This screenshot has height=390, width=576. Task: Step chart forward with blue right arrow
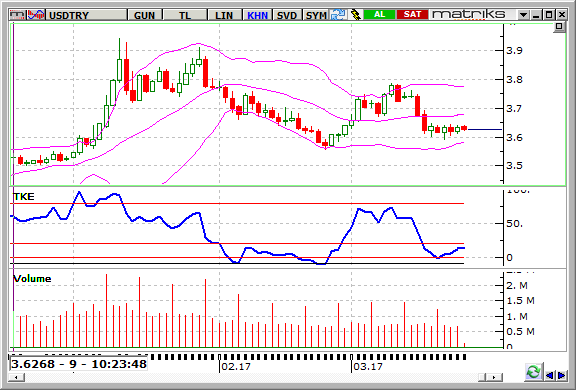point(562,375)
